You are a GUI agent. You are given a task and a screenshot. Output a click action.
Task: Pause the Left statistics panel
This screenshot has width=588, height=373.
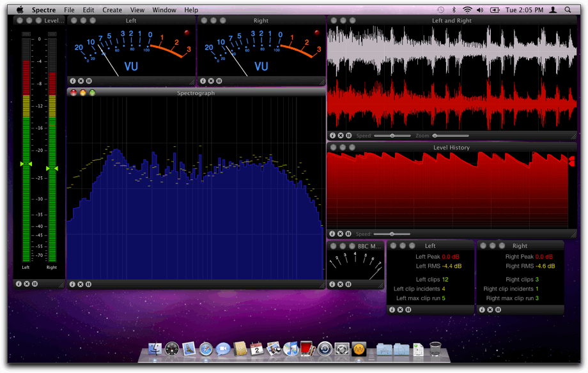(x=408, y=310)
